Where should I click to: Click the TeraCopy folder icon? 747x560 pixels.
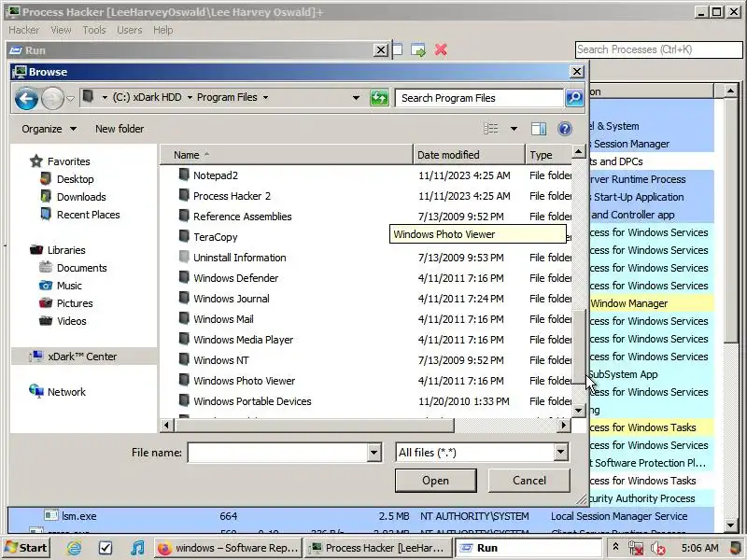(x=184, y=236)
